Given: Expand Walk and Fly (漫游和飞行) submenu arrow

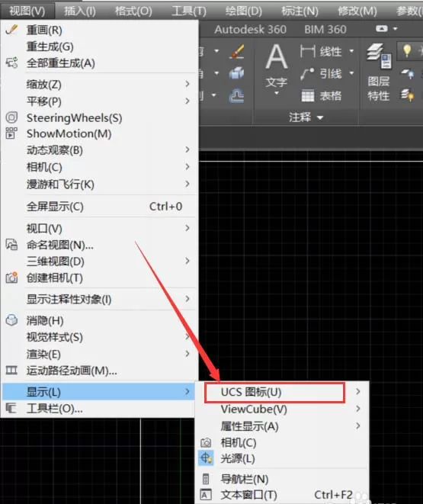Looking at the screenshot, I should pos(187,184).
